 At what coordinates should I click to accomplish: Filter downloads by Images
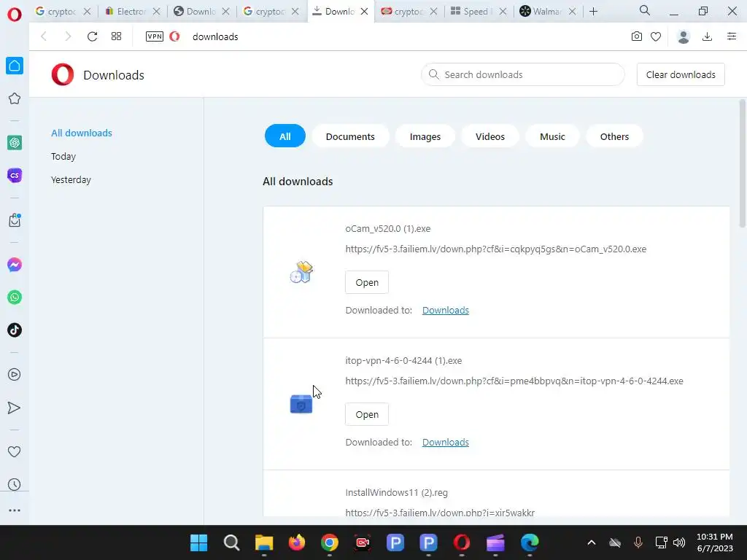[x=425, y=136]
